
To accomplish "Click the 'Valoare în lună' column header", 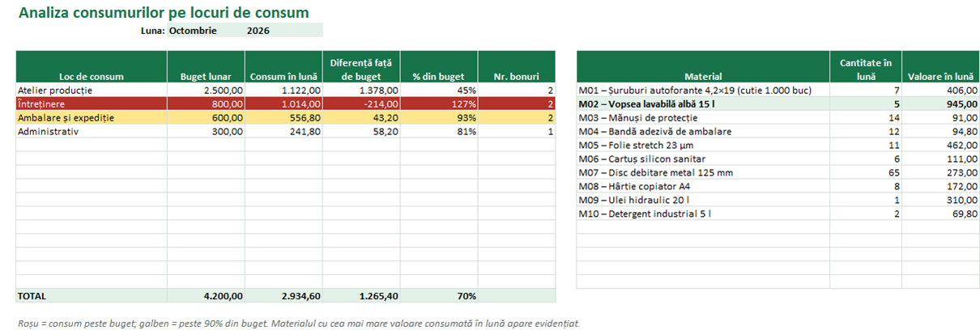I will pos(940,67).
